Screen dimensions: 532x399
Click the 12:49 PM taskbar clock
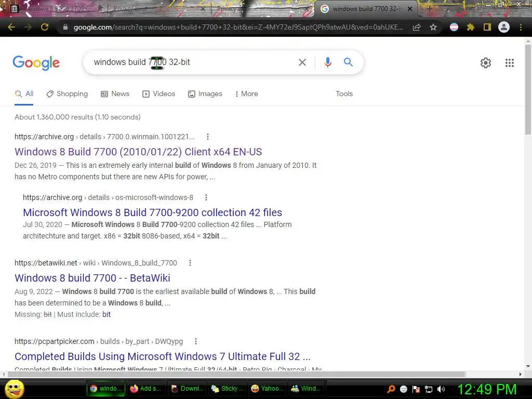(487, 390)
